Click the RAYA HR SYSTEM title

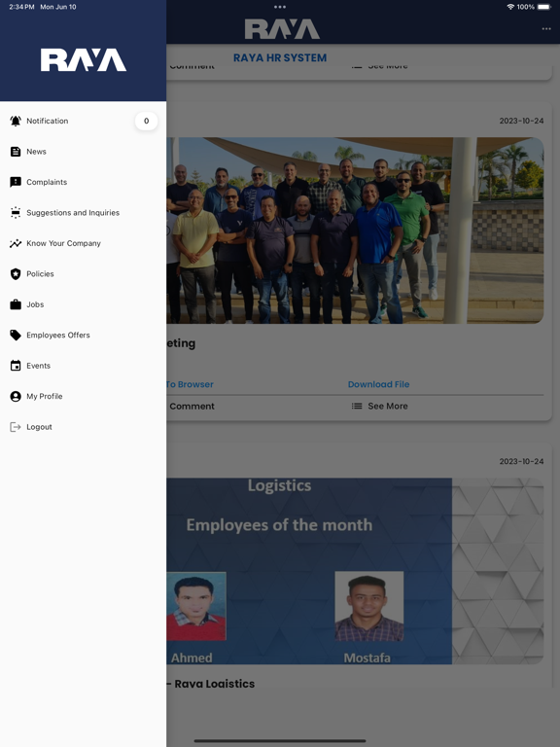(x=280, y=57)
